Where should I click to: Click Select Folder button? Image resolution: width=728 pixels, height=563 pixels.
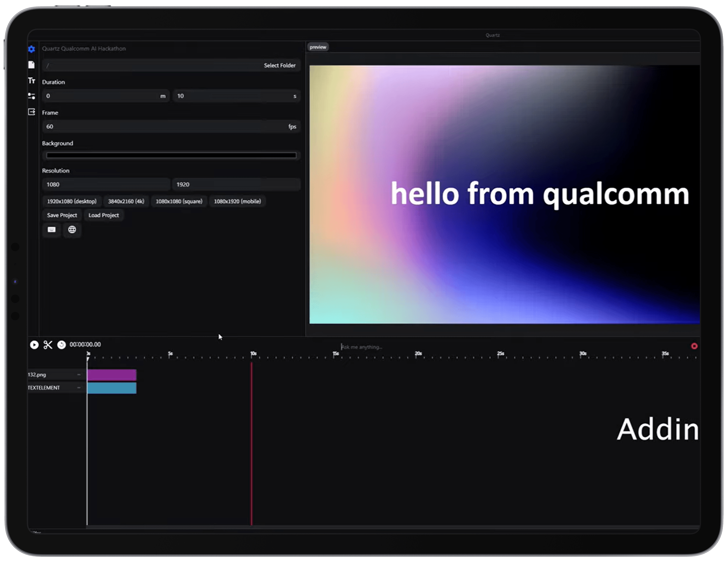pyautogui.click(x=279, y=66)
